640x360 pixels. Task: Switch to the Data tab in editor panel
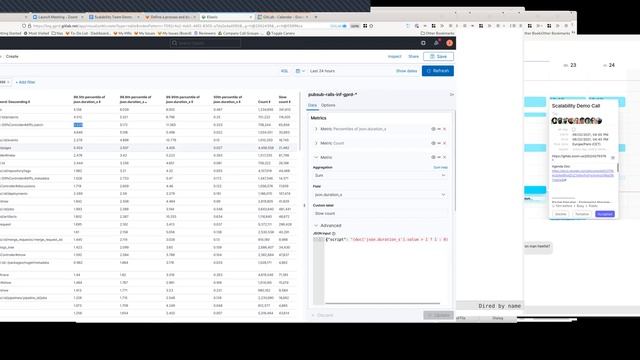pos(312,105)
